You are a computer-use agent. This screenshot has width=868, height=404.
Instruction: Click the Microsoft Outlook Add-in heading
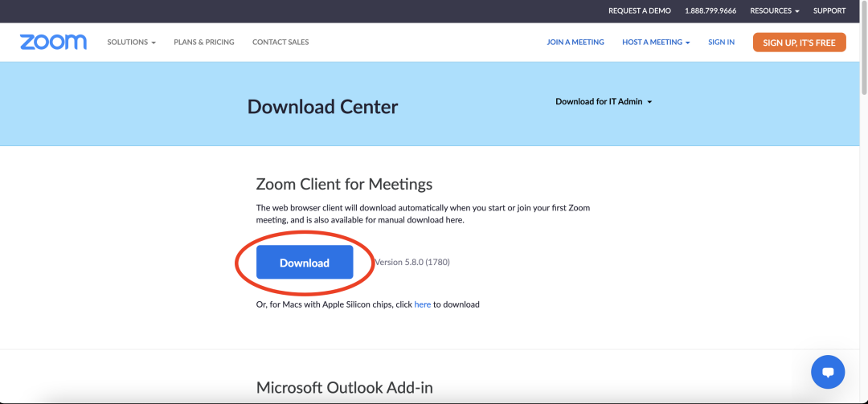(344, 388)
